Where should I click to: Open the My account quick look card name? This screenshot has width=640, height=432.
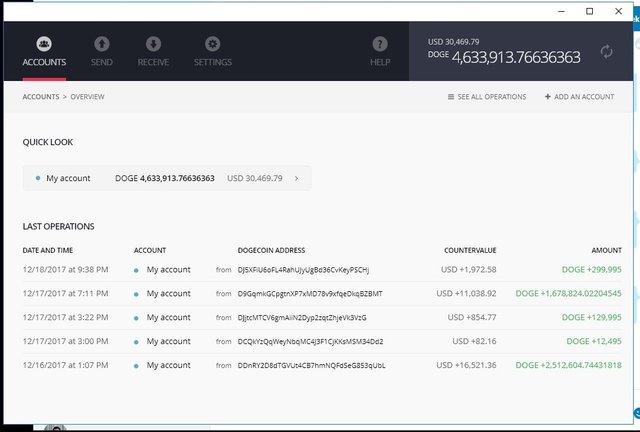pyautogui.click(x=68, y=178)
